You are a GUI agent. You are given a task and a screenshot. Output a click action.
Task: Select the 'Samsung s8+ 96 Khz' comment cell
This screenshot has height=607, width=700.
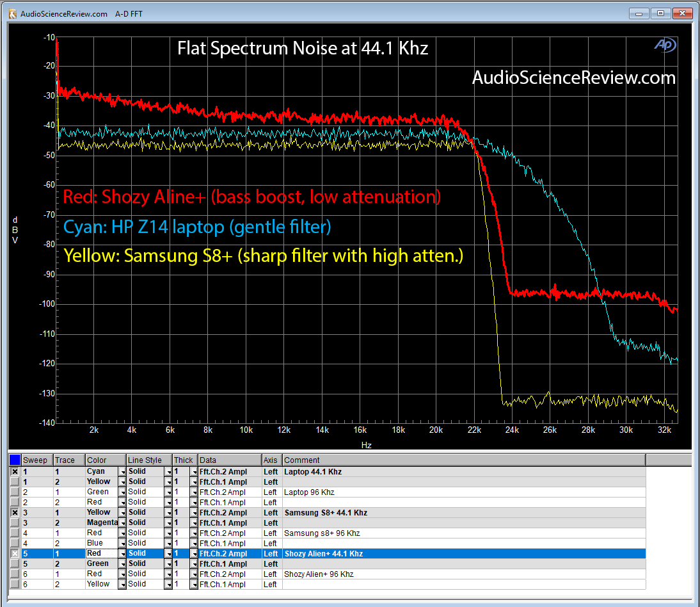pos(464,533)
